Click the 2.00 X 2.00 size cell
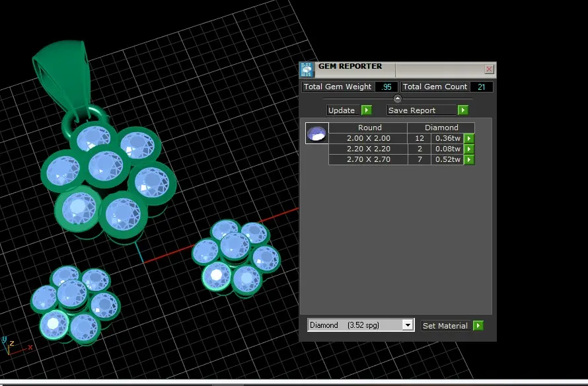Screen dimensions: 588x386 368,138
